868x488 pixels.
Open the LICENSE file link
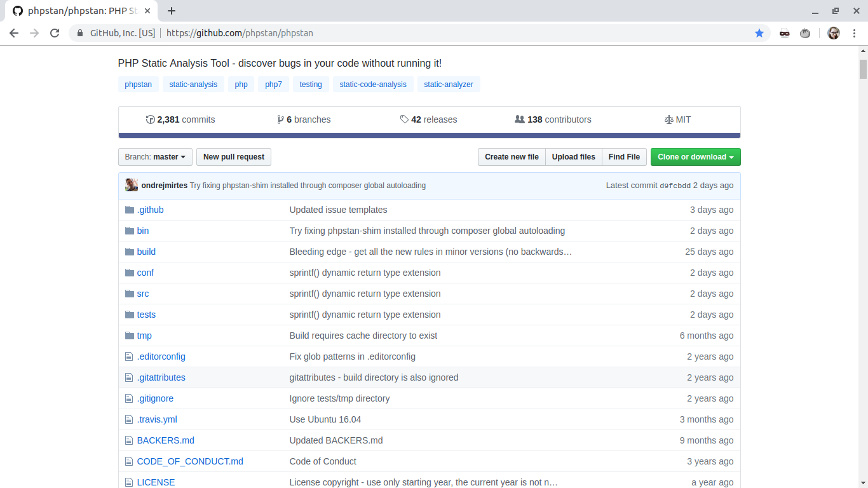click(156, 482)
